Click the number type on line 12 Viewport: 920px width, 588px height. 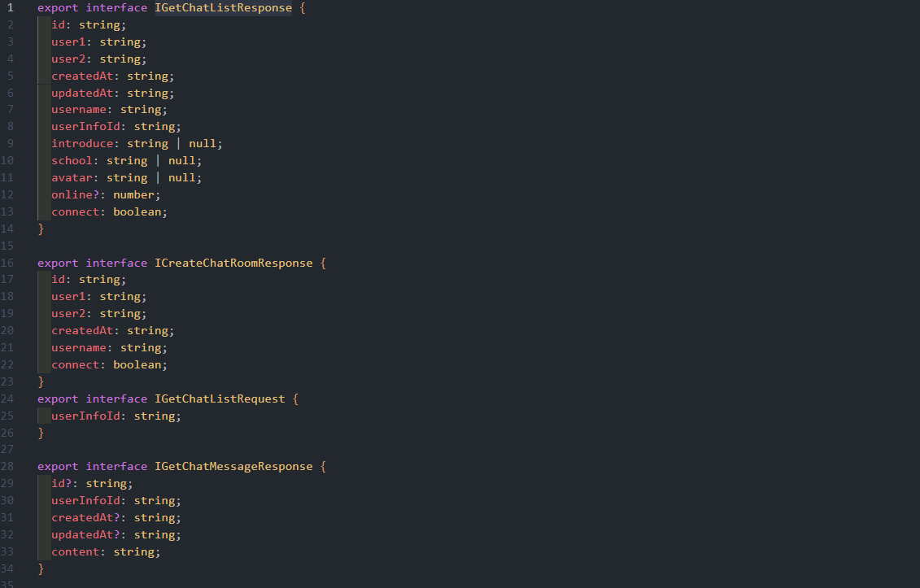[137, 195]
